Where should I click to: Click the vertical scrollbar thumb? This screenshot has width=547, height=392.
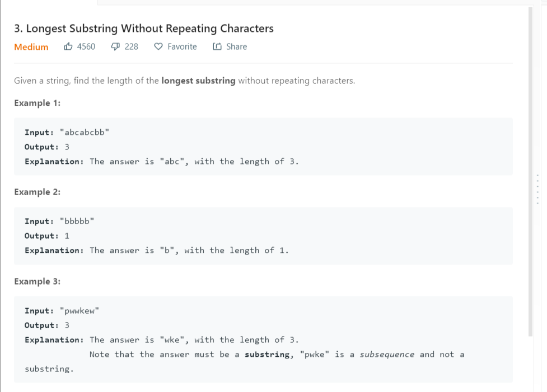click(x=531, y=168)
